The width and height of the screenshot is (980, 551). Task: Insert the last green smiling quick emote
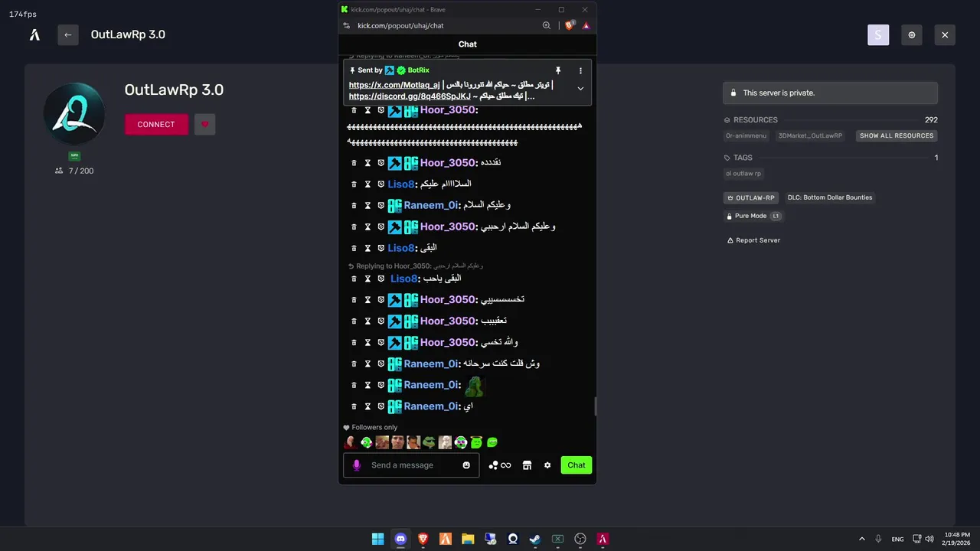pyautogui.click(x=492, y=442)
